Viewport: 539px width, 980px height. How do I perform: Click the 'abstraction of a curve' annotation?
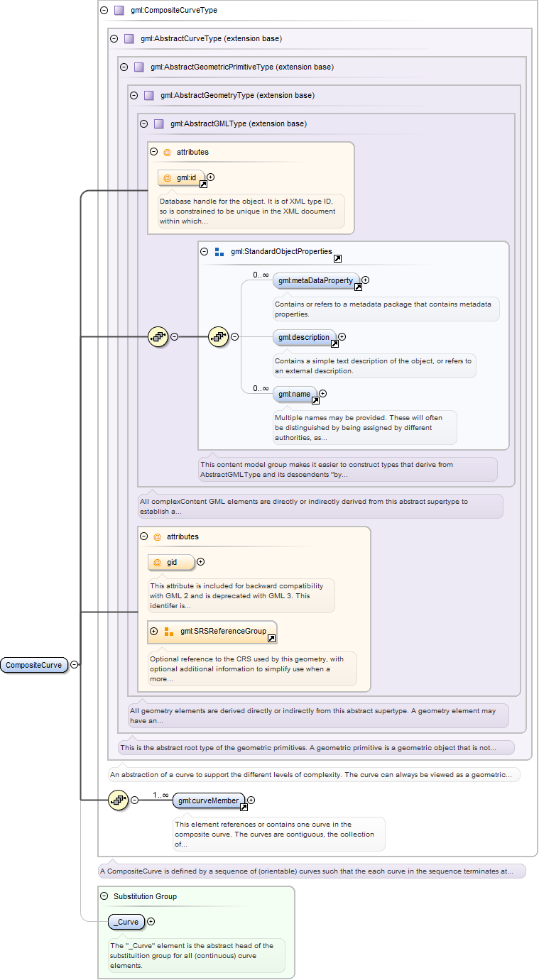[x=314, y=774]
